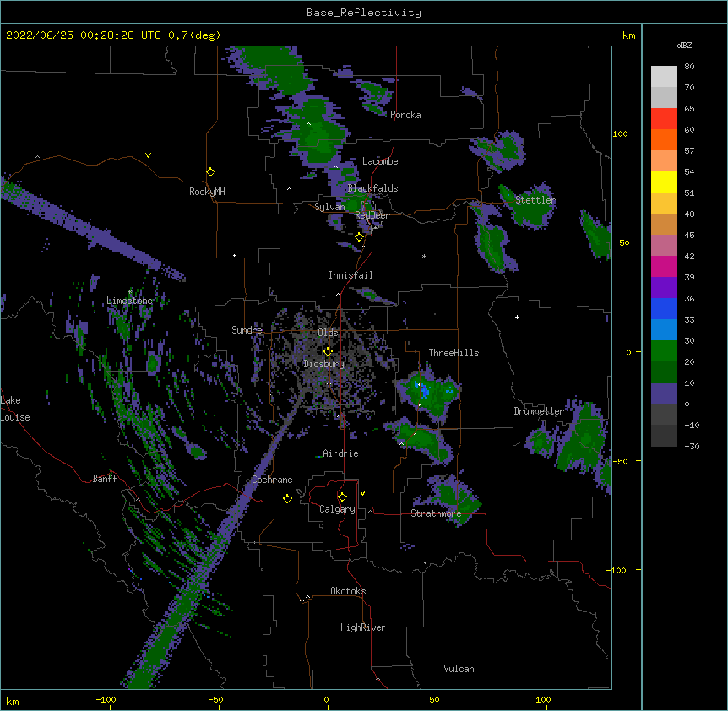Click the Lacombe city label
The image size is (728, 711).
(x=380, y=161)
